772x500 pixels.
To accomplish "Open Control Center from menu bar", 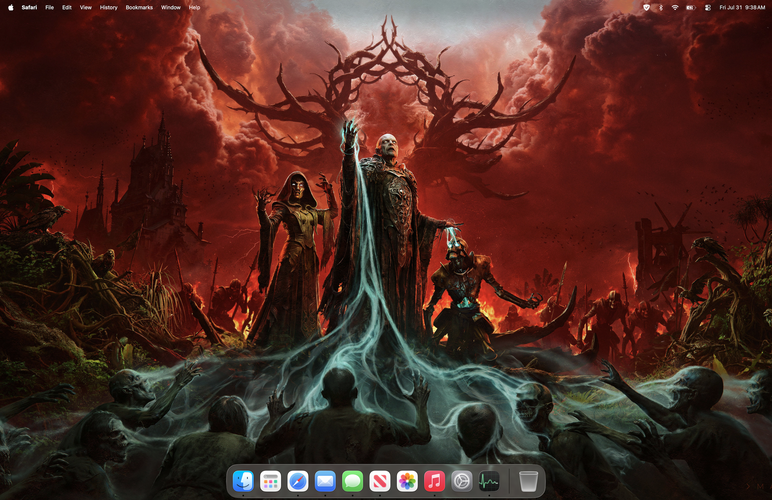I will coord(708,7).
